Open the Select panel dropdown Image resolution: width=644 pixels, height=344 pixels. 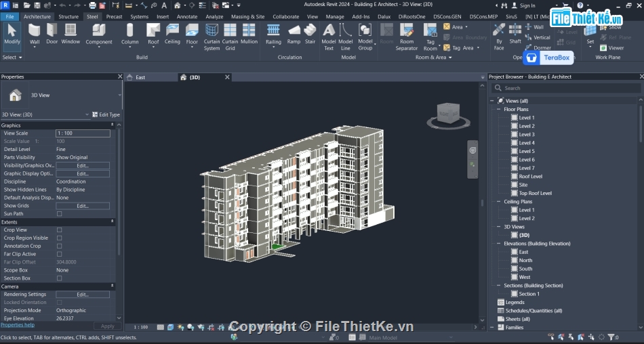click(x=12, y=58)
